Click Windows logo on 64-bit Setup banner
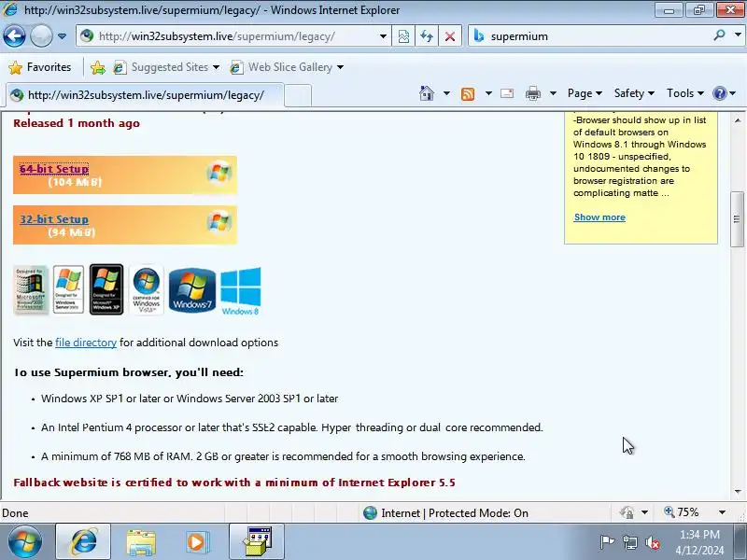This screenshot has width=747, height=560. coord(219,172)
